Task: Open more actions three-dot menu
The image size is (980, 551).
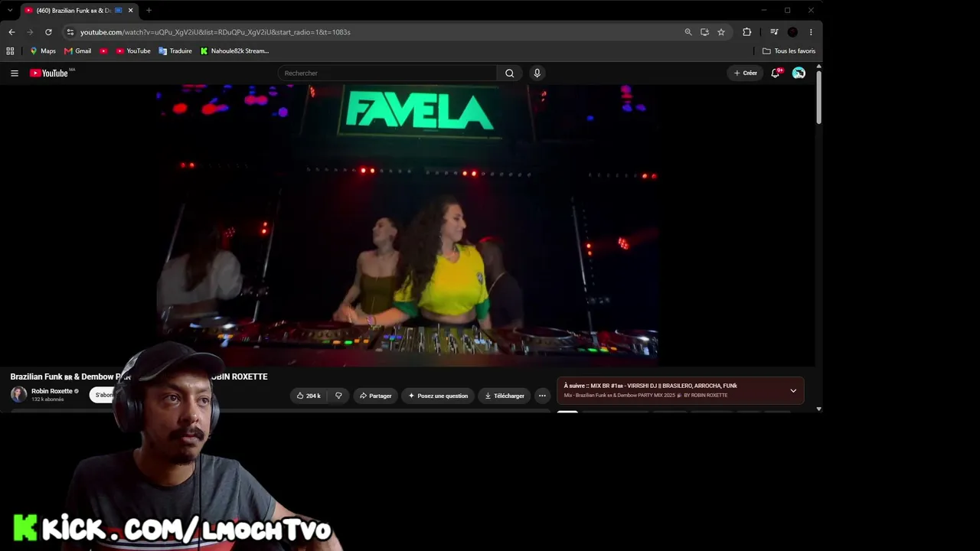Action: [x=542, y=396]
